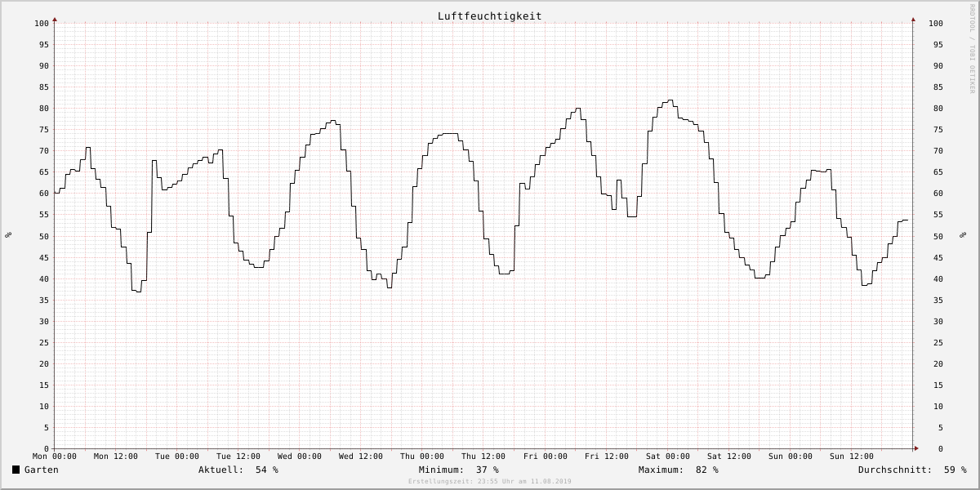Click the % unit label beside right axis

point(962,235)
